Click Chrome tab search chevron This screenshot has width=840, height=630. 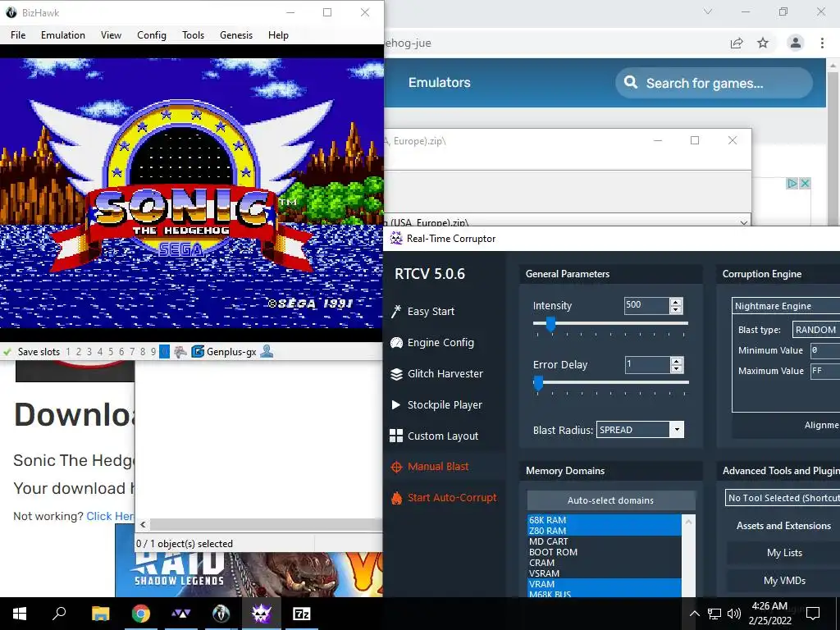708,11
